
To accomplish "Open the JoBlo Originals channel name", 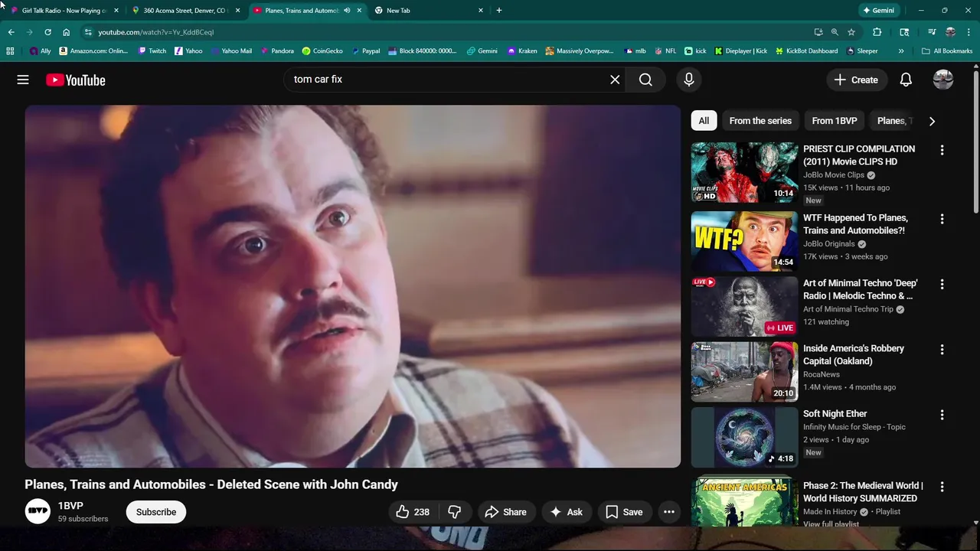I will 829,244.
